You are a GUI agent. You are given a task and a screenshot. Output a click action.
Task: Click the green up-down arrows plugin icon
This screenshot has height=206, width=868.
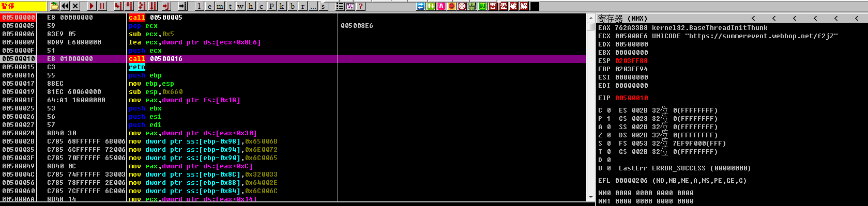tap(431, 6)
